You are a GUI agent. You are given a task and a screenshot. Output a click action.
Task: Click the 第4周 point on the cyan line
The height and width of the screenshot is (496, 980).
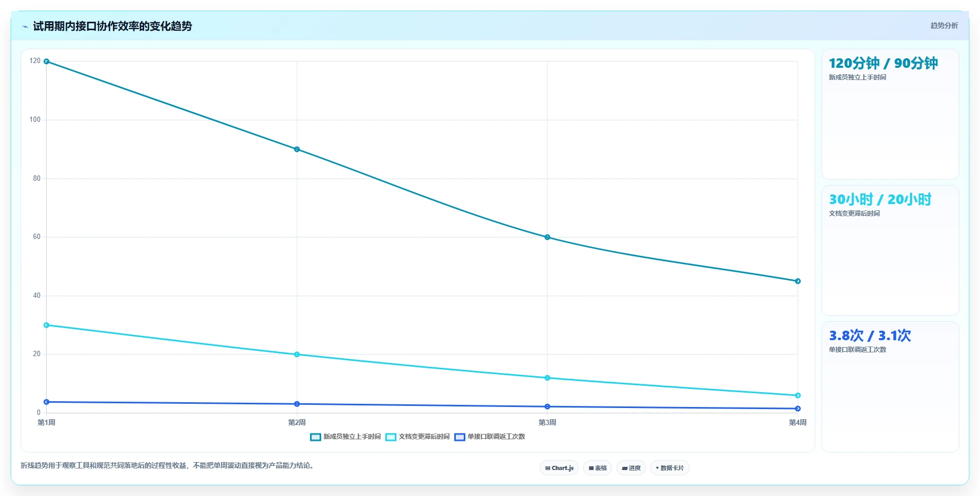tap(798, 395)
